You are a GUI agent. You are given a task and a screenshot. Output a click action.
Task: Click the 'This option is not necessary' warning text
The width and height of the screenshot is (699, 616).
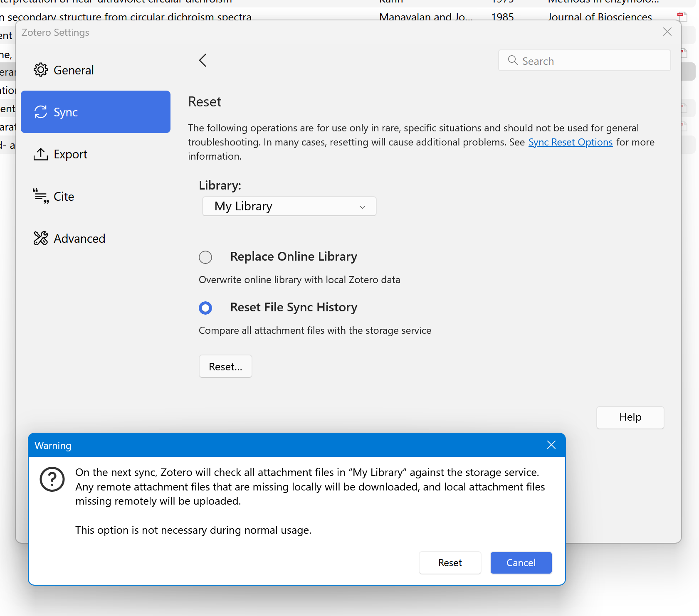click(193, 530)
